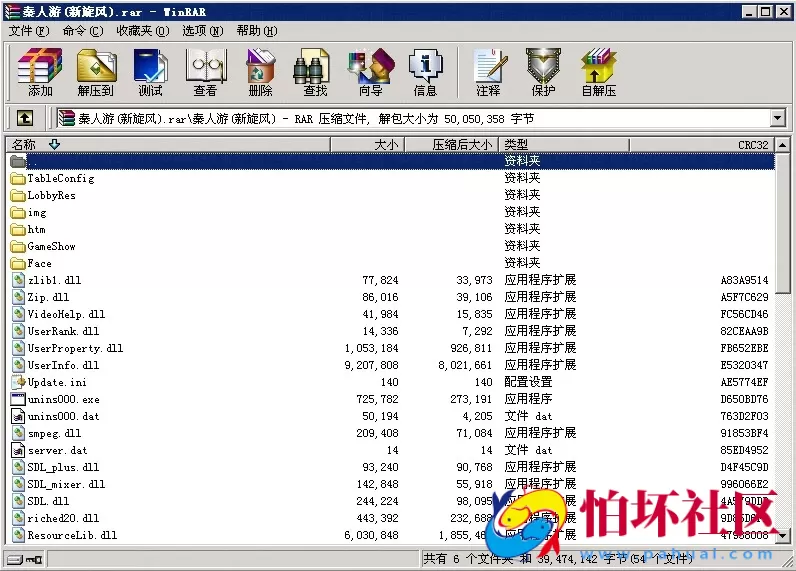The height and width of the screenshot is (571, 796).
Task: Sort by CRC32 column header
Action: [x=702, y=145]
